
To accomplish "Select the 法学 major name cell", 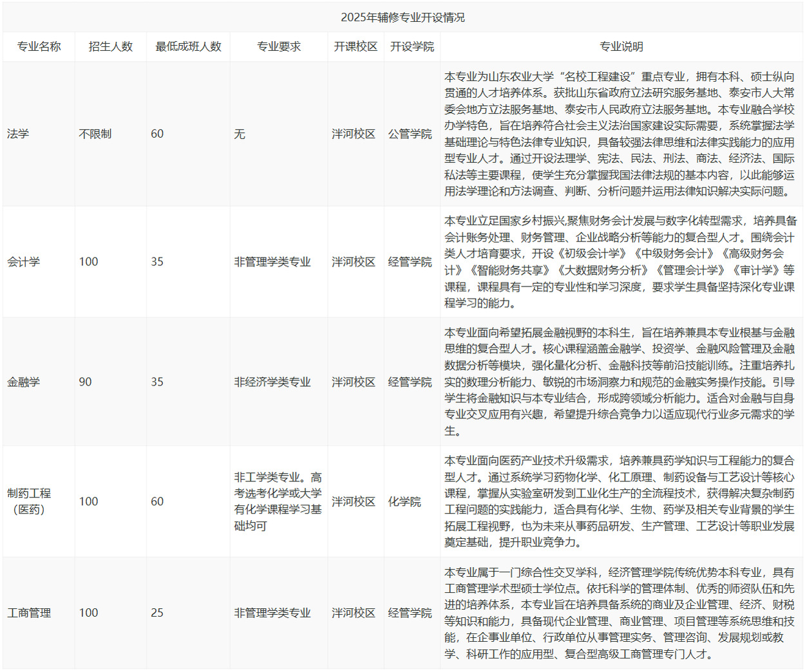I will tap(18, 134).
